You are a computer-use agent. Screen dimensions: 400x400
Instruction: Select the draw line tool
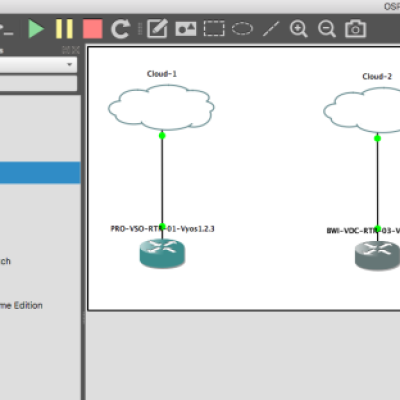tap(271, 29)
